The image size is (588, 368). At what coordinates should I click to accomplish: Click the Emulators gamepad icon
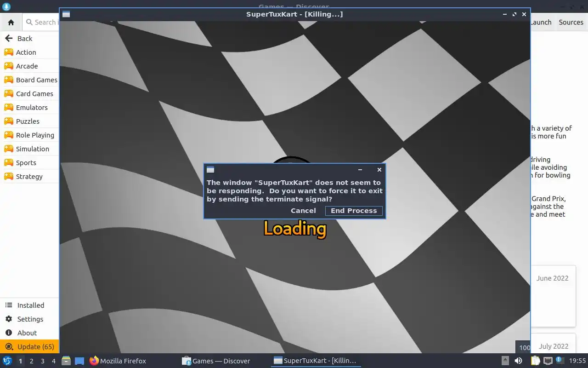tap(8, 107)
